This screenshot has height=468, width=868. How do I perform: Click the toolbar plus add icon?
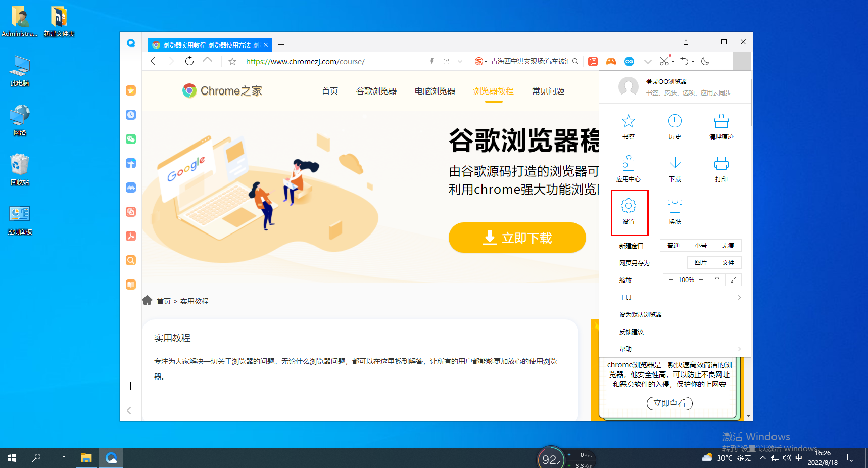(x=724, y=61)
